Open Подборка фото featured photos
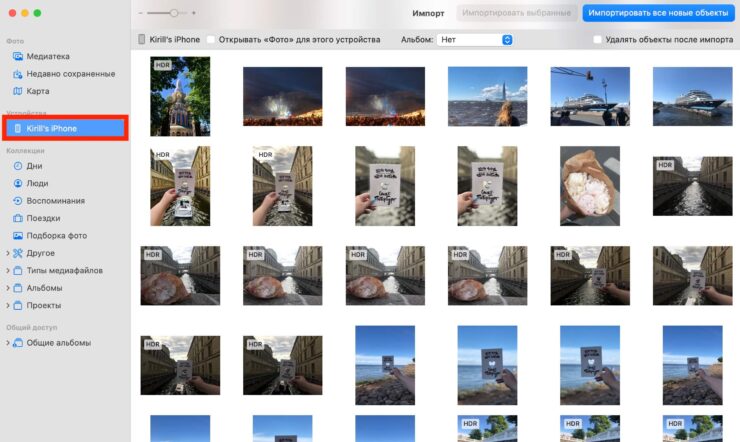Screen dimensions: 740x442 (x=56, y=235)
